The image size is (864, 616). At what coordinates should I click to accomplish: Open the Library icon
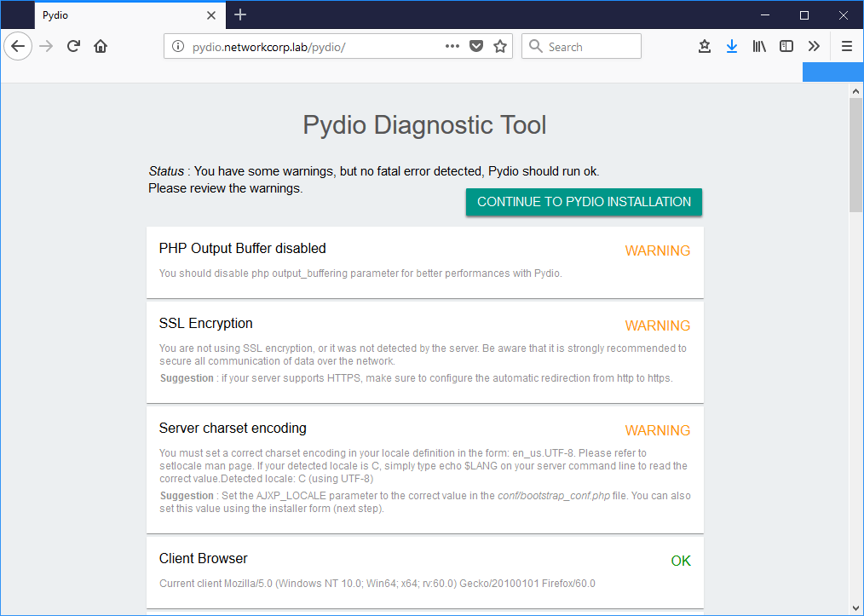759,46
